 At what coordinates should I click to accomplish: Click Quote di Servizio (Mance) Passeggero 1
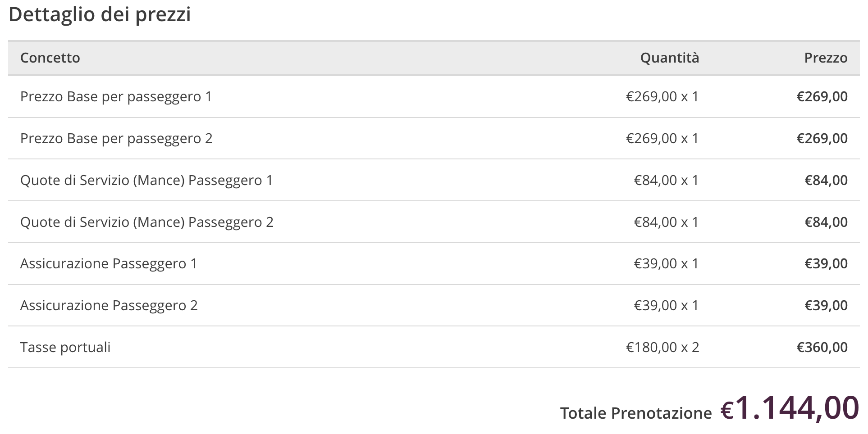pos(146,181)
